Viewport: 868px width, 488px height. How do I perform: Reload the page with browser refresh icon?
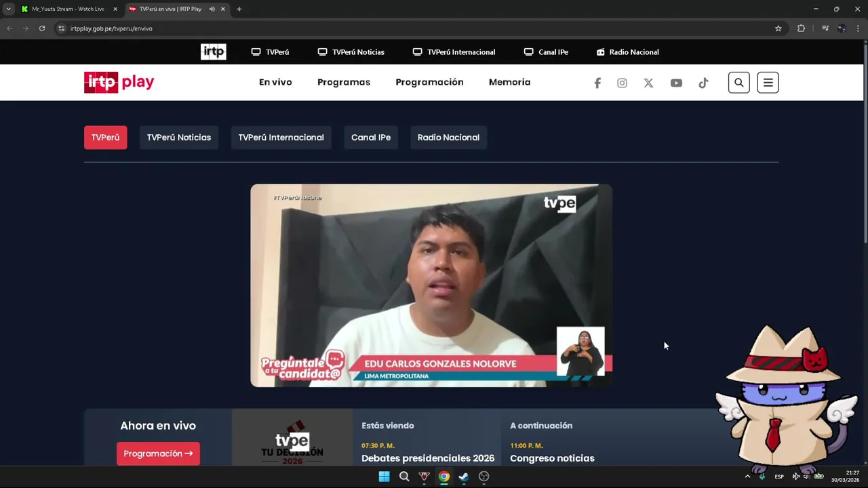tap(42, 28)
